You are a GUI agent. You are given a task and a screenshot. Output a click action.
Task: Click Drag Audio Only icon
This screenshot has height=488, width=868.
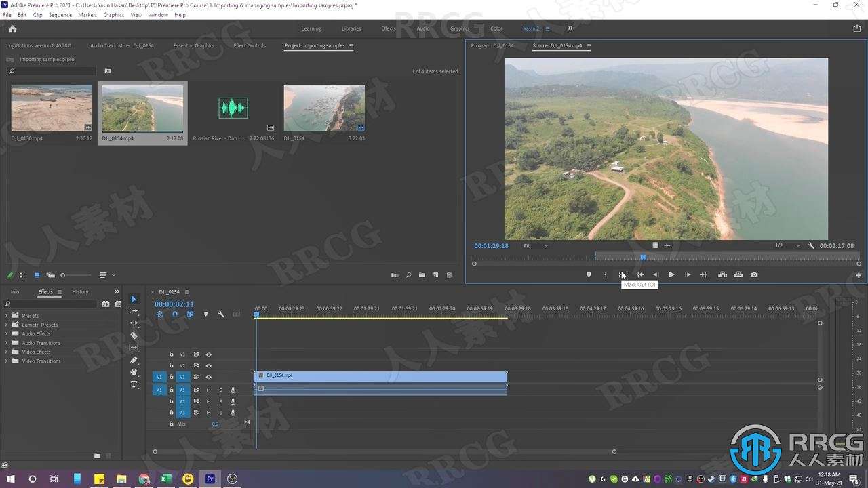tap(667, 245)
